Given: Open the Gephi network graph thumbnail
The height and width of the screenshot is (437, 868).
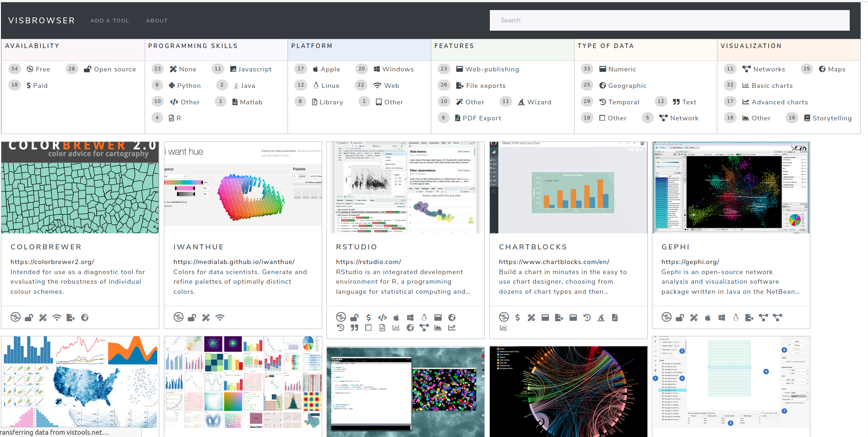Looking at the screenshot, I should (x=731, y=188).
